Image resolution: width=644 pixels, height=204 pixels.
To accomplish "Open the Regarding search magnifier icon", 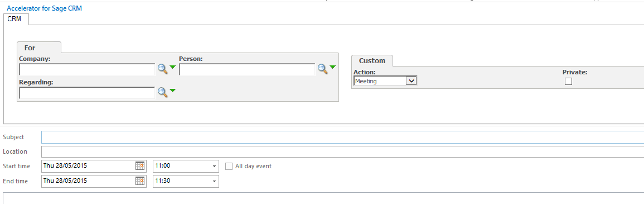I will (163, 93).
